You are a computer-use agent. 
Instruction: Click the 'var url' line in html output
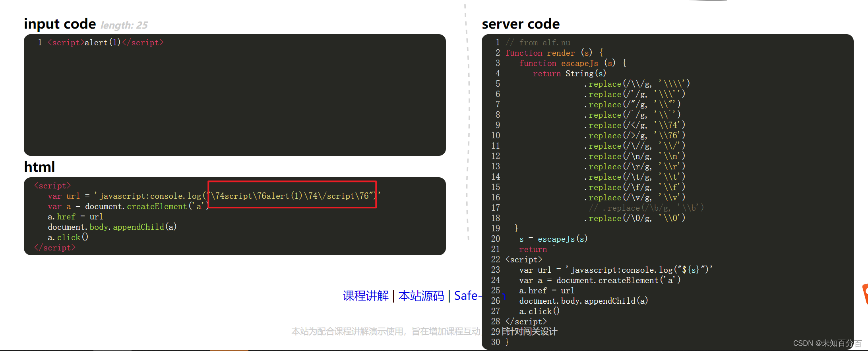(214, 196)
